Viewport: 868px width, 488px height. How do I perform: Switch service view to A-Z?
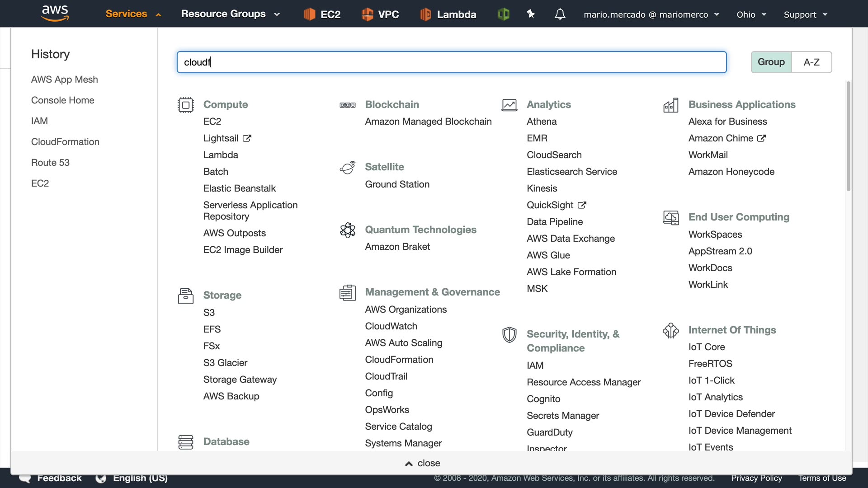pyautogui.click(x=811, y=62)
